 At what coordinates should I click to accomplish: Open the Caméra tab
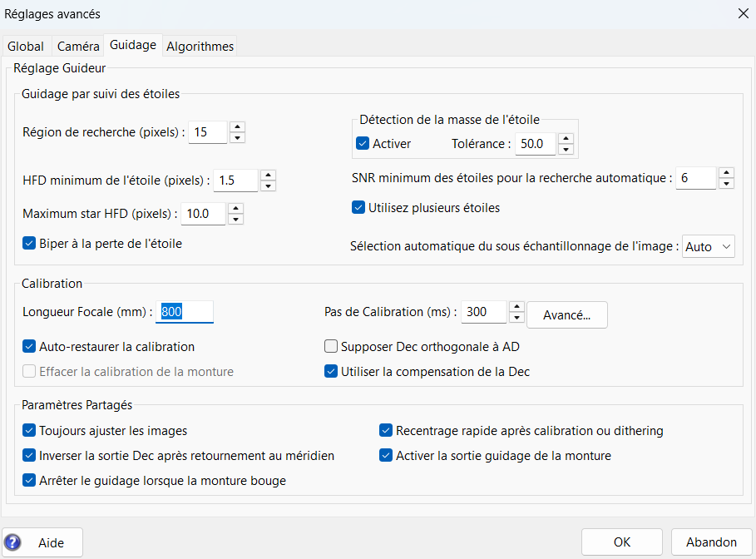click(x=78, y=47)
